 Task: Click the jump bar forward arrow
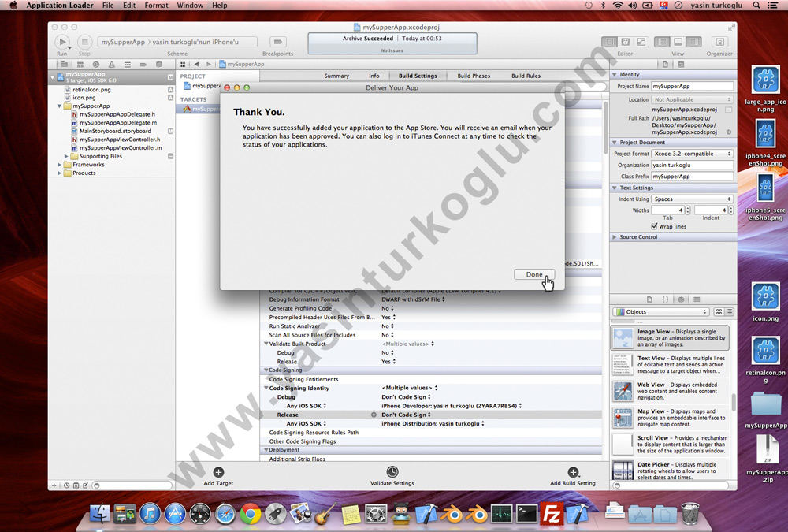(x=209, y=65)
